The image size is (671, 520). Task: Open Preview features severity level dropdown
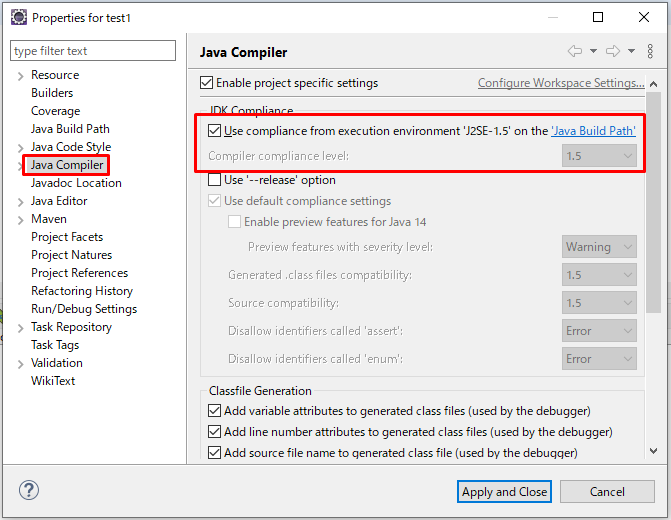pyautogui.click(x=599, y=247)
